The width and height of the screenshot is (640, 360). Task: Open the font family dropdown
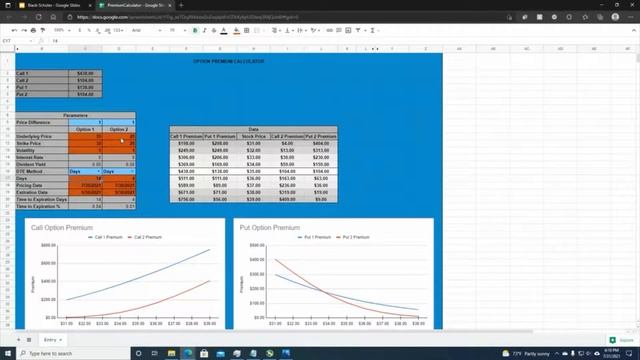click(146, 31)
